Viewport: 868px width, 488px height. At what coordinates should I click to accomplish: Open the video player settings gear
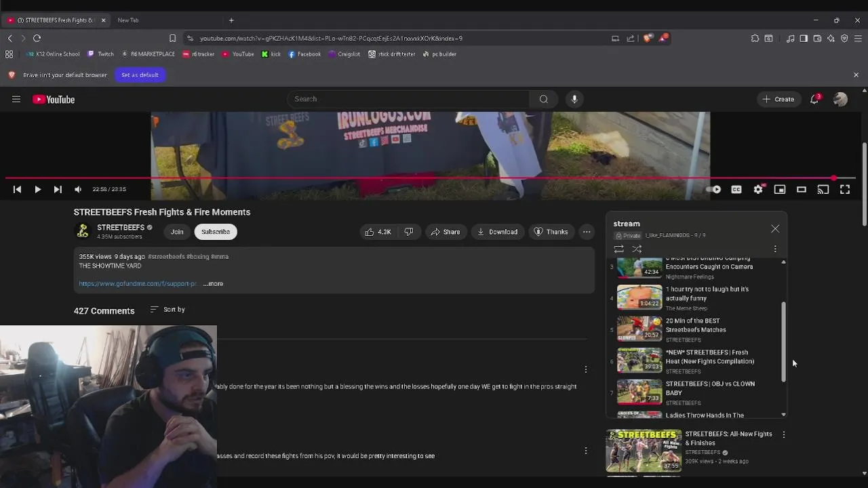[x=758, y=190]
